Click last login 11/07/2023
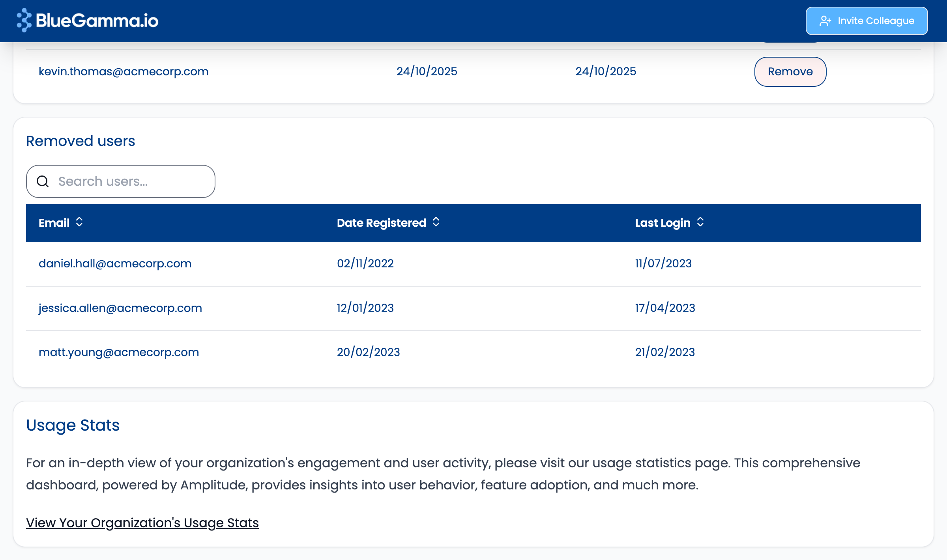The height and width of the screenshot is (560, 947). pos(664,263)
